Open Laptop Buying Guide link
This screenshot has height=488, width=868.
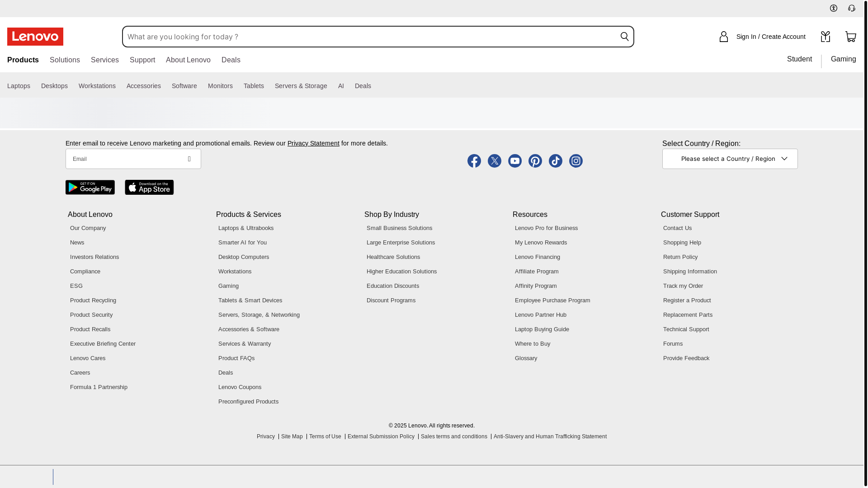[x=542, y=329]
